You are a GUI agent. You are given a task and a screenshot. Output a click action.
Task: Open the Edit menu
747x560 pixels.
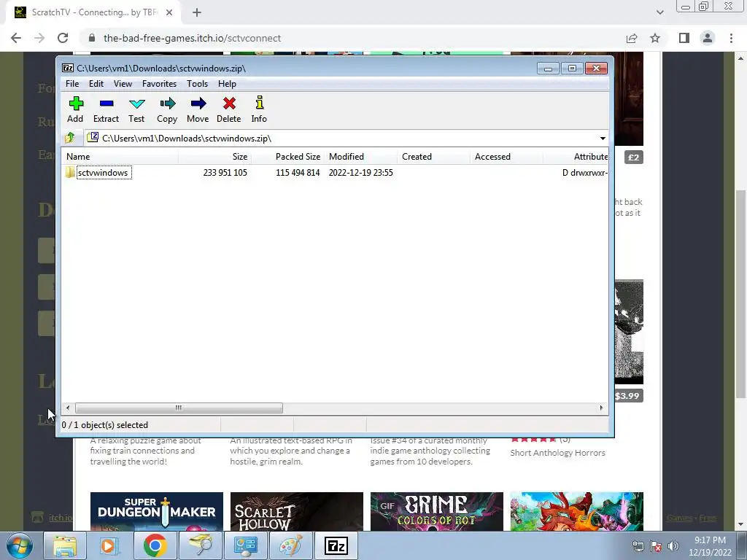[x=96, y=84]
